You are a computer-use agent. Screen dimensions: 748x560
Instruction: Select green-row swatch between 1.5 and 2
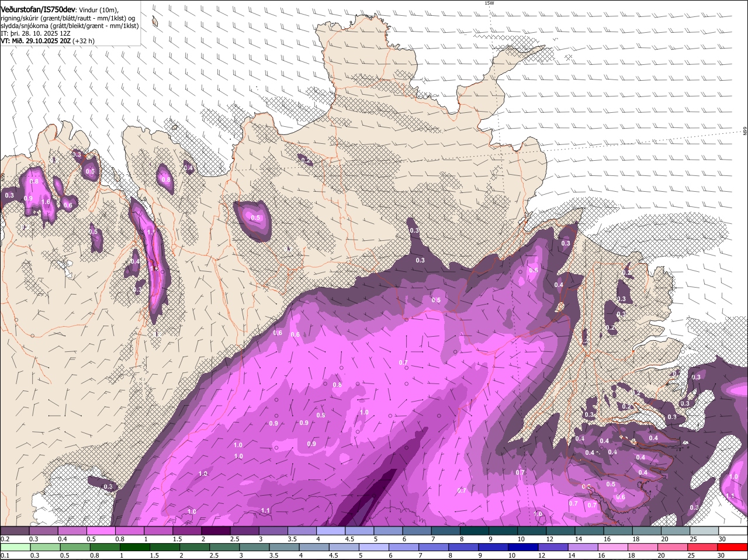pyautogui.click(x=165, y=548)
